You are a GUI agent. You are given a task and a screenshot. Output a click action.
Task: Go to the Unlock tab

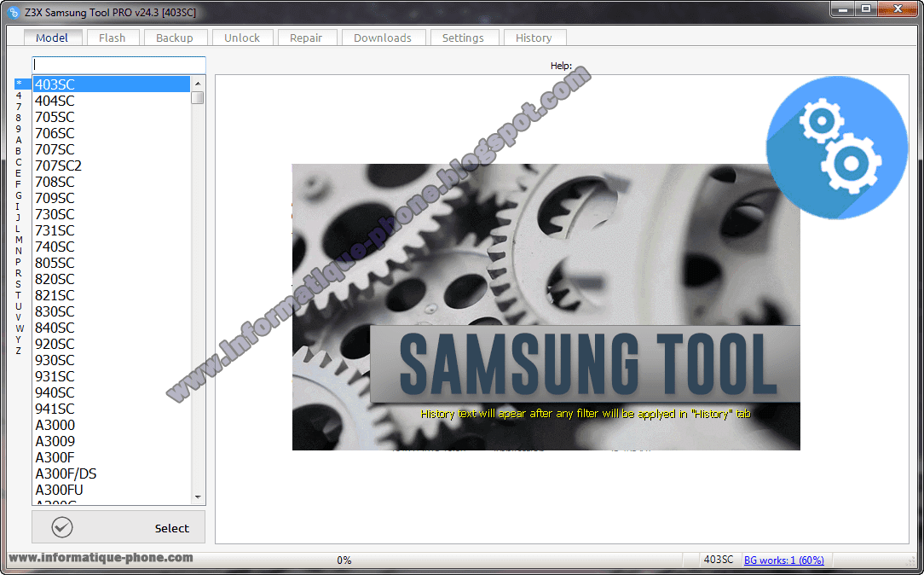click(x=241, y=38)
